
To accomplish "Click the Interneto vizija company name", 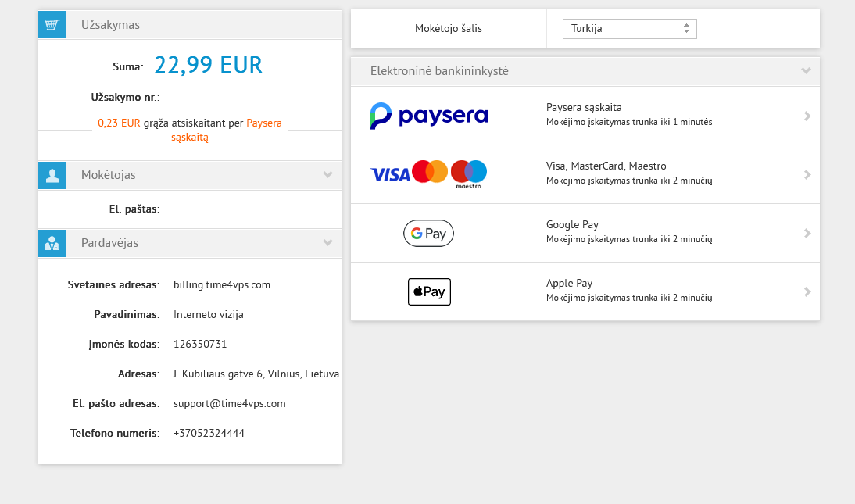I will pos(209,315).
